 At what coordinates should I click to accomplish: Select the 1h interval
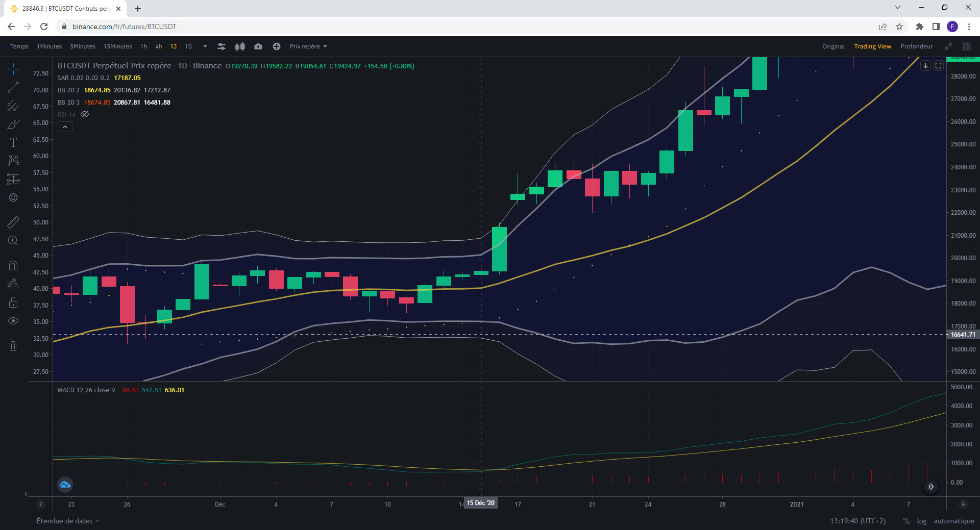(144, 46)
